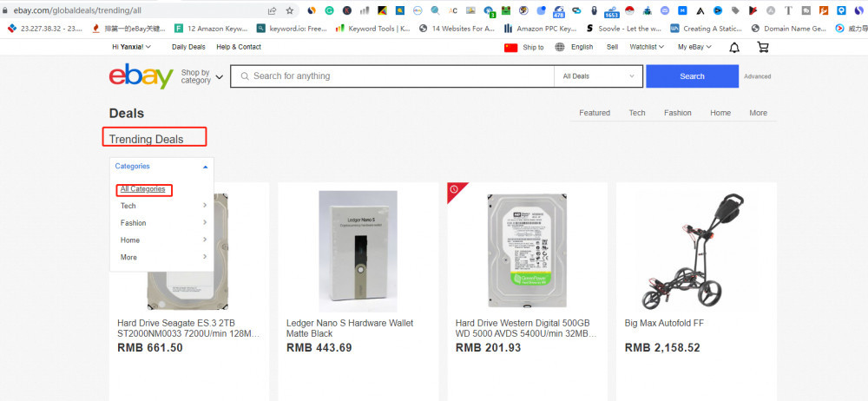
Task: Click the magnifier icon inside search box
Action: point(245,76)
